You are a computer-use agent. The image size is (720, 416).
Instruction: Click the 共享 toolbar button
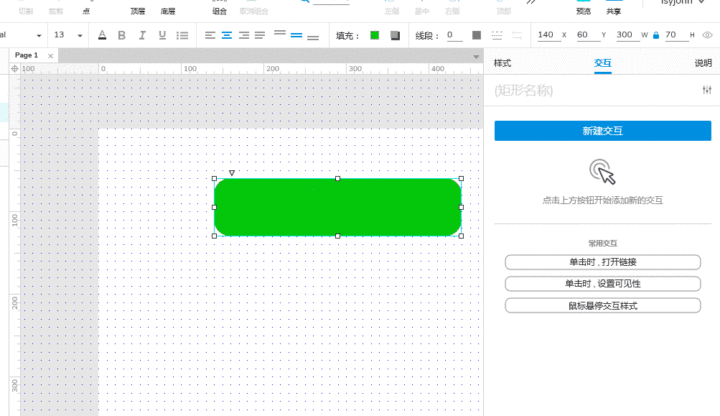(x=613, y=11)
